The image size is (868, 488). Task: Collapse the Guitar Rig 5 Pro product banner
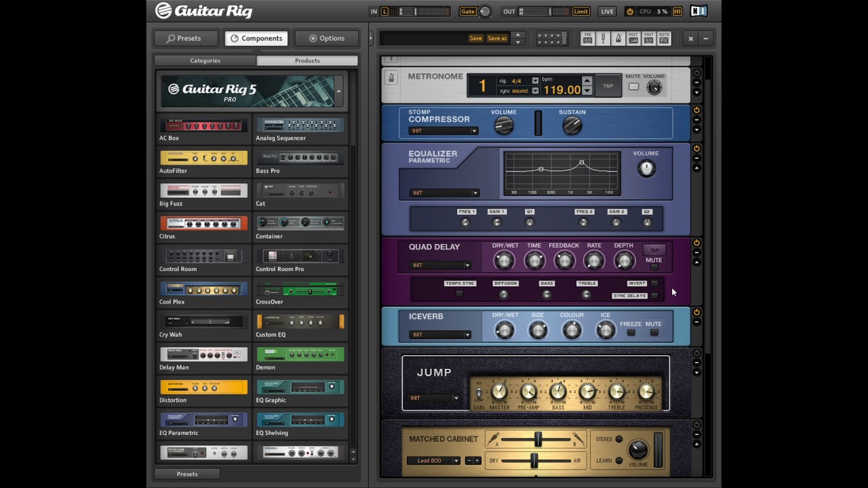(338, 90)
